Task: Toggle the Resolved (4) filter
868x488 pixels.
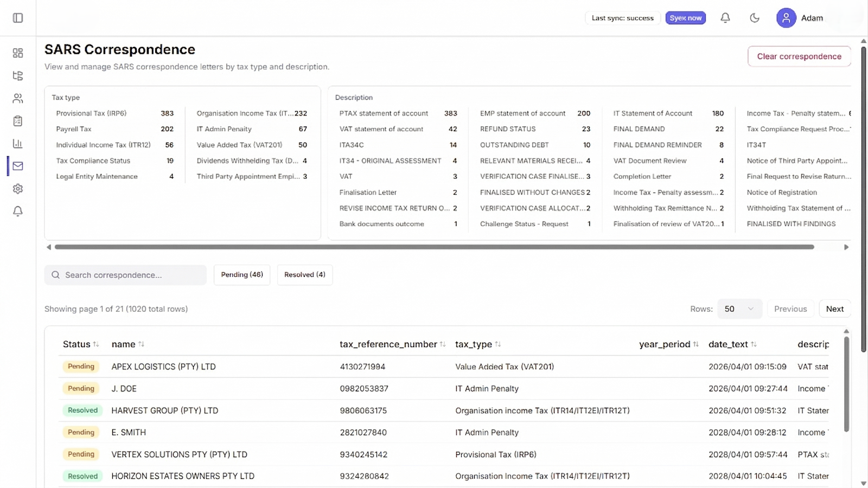Action: [304, 275]
